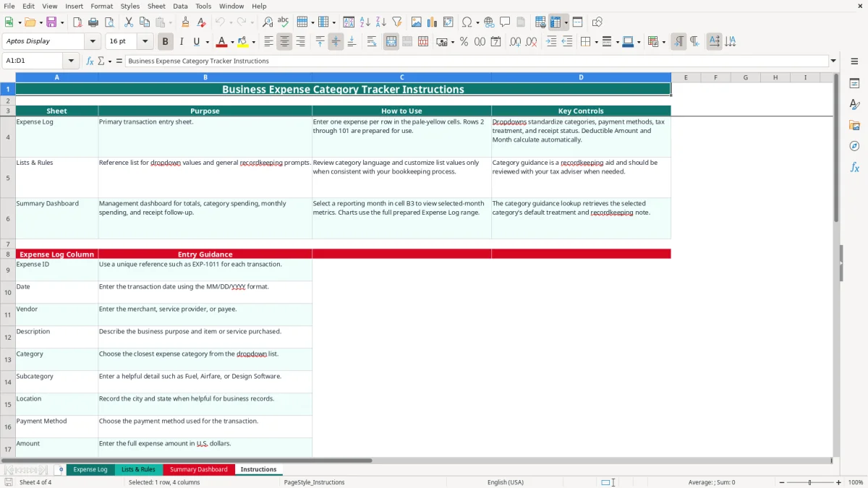Image resolution: width=868 pixels, height=488 pixels.
Task: Apply red font color swatch
Action: [x=222, y=42]
